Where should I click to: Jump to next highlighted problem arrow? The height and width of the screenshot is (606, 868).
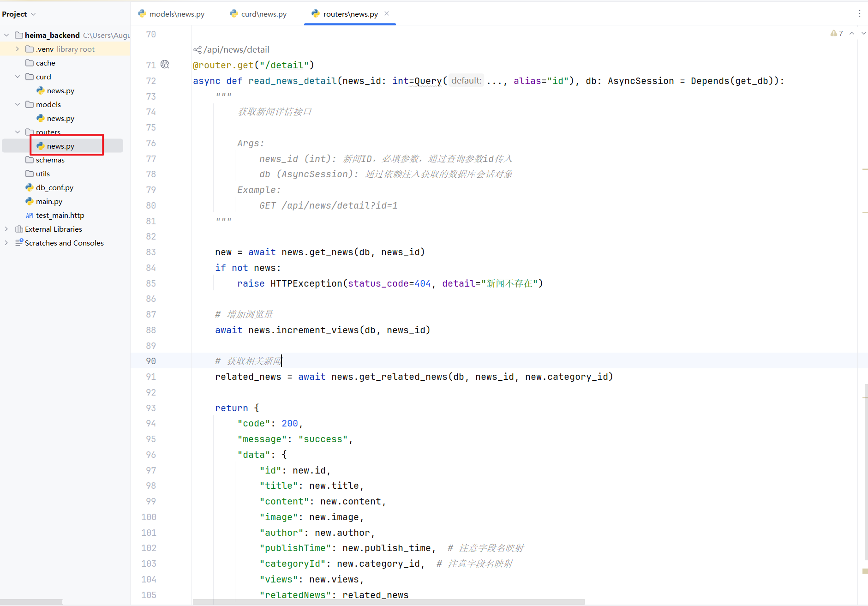tap(863, 33)
